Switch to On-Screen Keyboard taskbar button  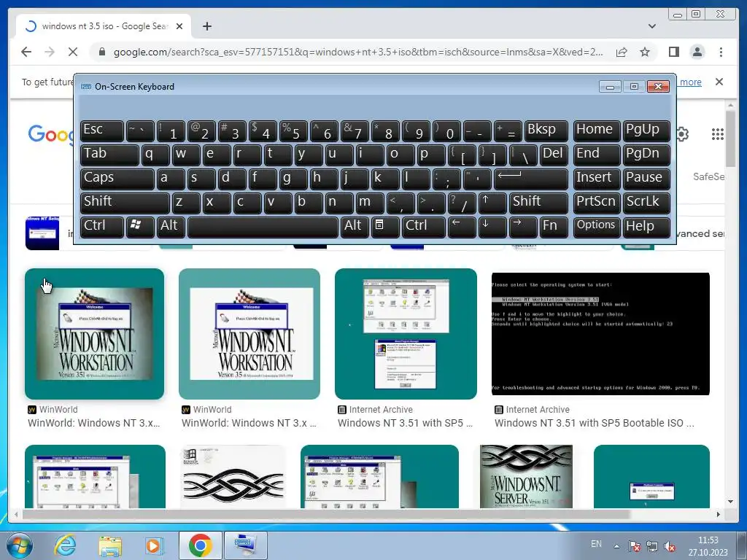coord(245,545)
